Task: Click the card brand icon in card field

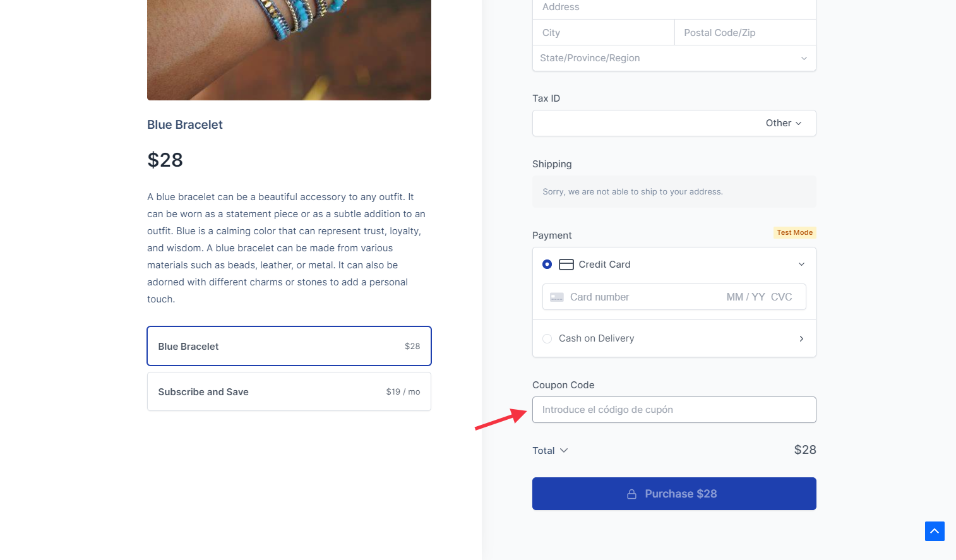Action: (x=556, y=297)
